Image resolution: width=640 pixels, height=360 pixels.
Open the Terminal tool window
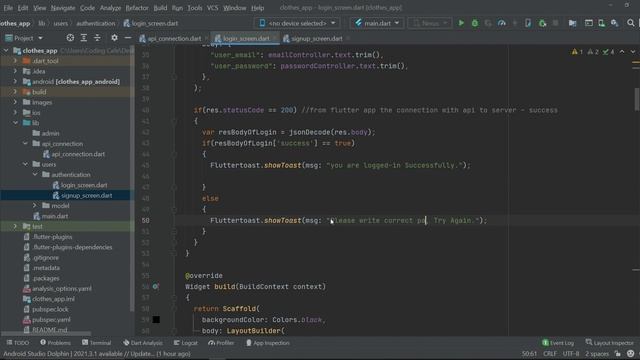pyautogui.click(x=96, y=343)
